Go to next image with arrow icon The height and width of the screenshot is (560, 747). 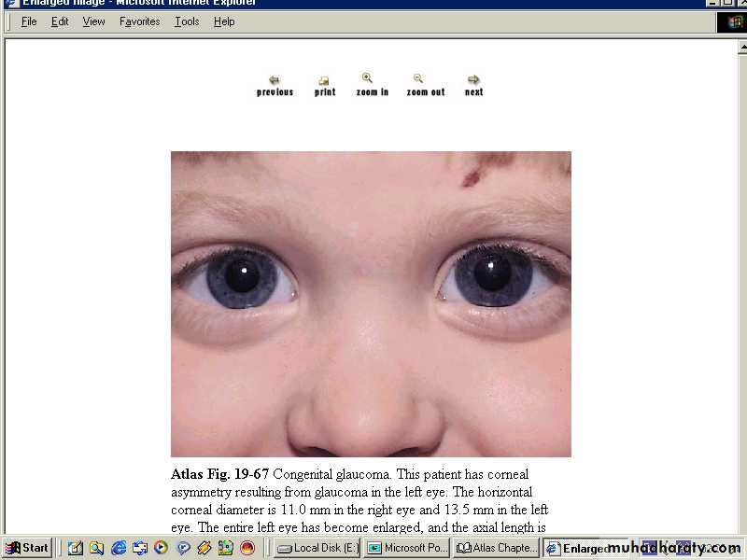pyautogui.click(x=473, y=80)
